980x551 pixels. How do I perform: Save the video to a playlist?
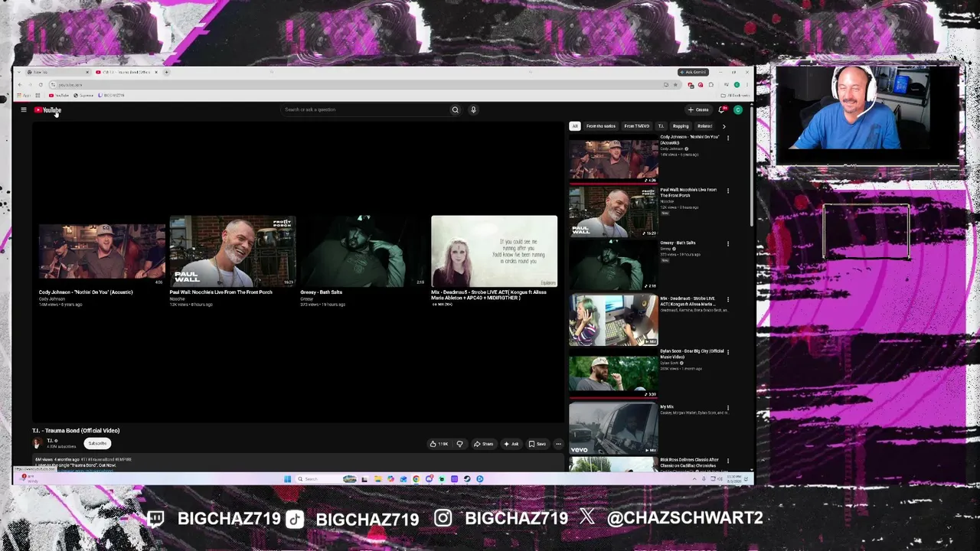coord(537,444)
